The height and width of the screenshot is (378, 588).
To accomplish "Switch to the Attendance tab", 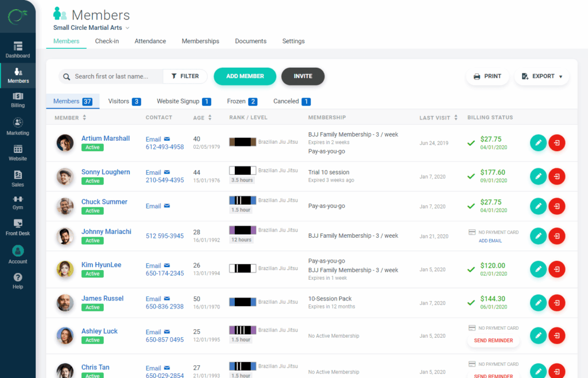I will coord(150,41).
